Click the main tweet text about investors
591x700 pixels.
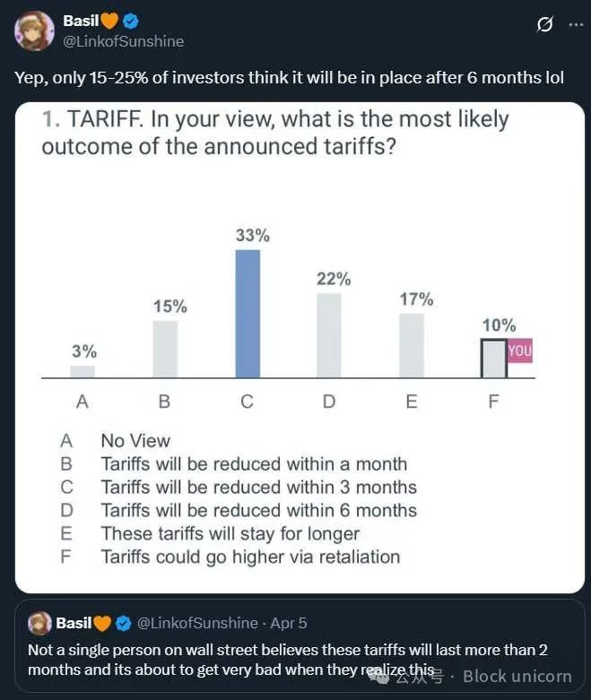(x=289, y=77)
